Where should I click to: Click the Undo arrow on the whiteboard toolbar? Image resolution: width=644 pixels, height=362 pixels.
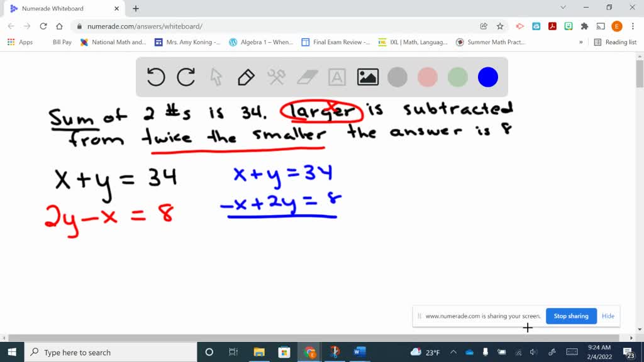pyautogui.click(x=156, y=77)
